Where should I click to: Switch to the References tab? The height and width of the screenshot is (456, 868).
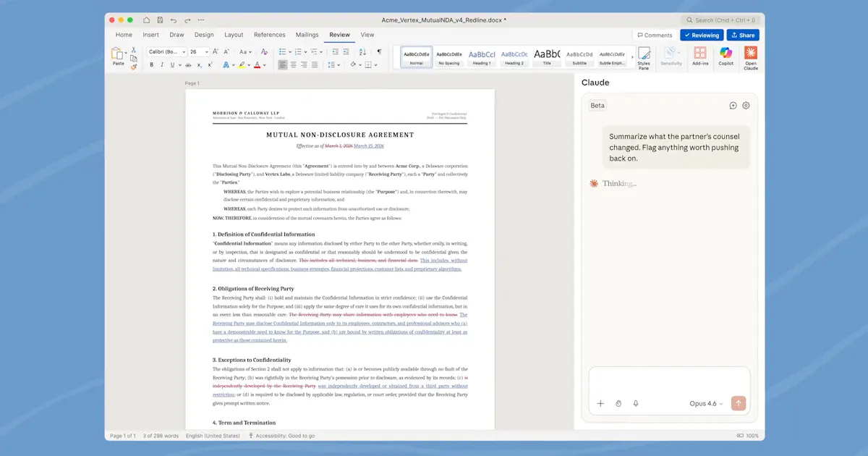pyautogui.click(x=269, y=35)
